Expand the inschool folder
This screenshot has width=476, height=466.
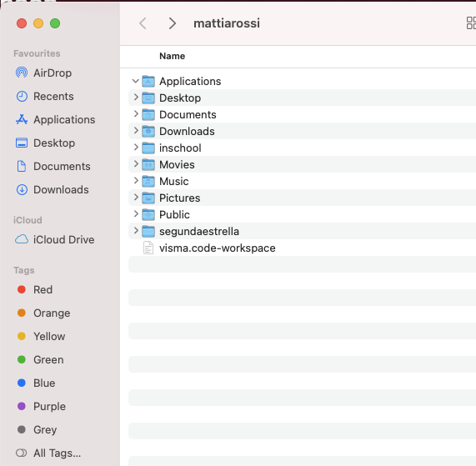pos(136,148)
